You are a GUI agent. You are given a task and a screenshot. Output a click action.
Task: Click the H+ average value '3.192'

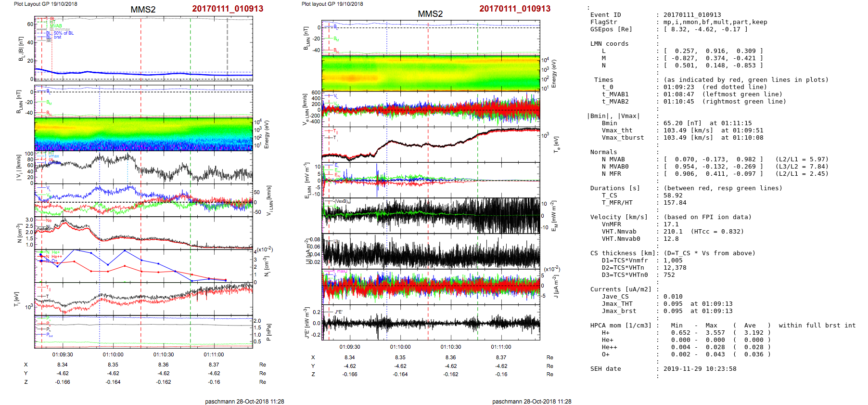point(754,333)
